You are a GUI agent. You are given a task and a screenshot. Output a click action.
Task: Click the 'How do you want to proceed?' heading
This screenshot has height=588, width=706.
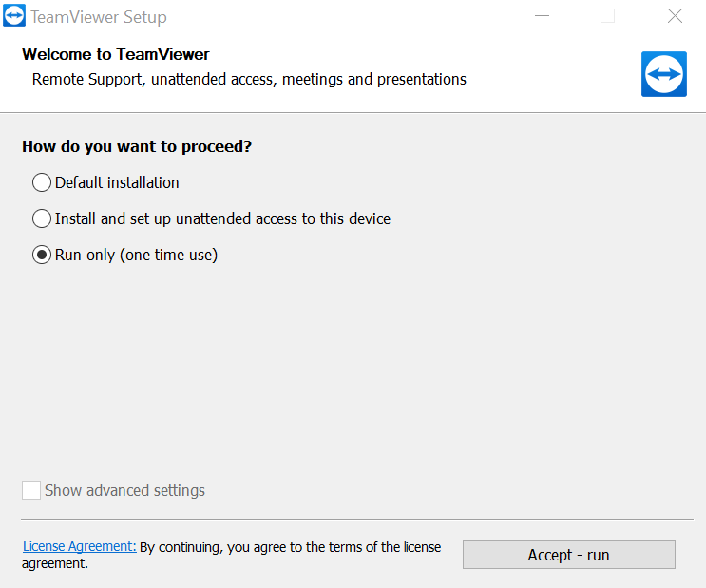[x=137, y=146]
